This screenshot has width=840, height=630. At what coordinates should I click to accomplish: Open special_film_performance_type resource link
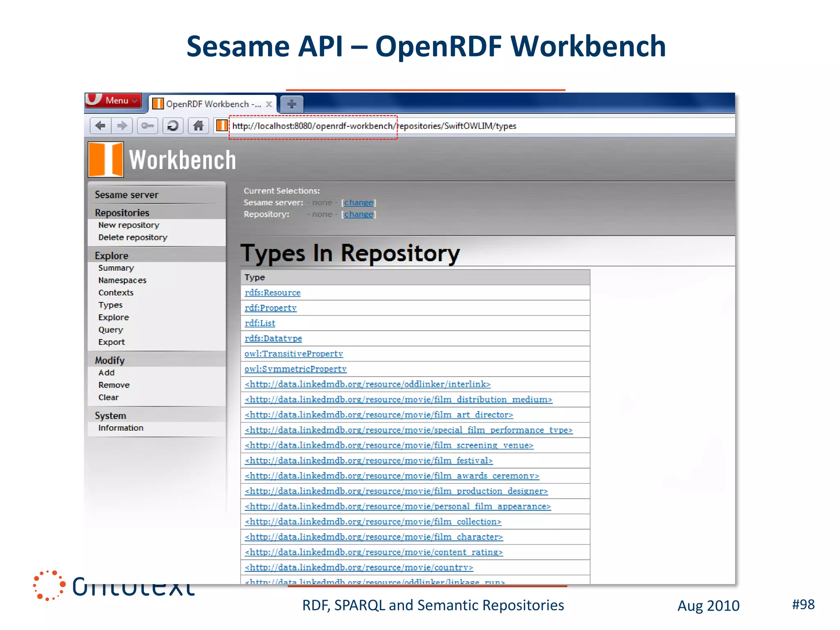coord(409,430)
